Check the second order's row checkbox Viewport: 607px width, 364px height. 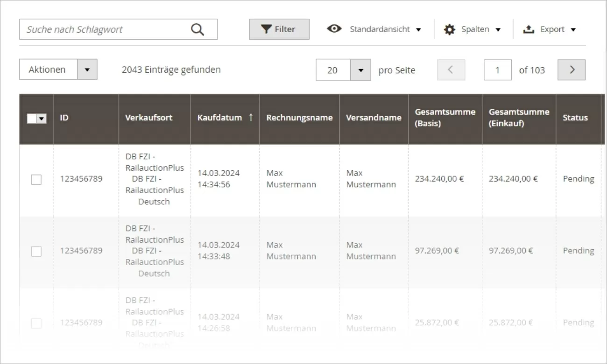pyautogui.click(x=36, y=251)
